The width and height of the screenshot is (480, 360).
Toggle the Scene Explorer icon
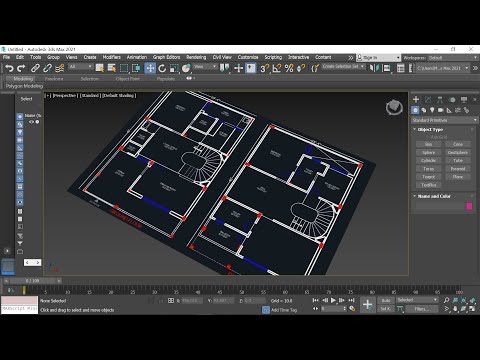pyautogui.click(x=401, y=68)
